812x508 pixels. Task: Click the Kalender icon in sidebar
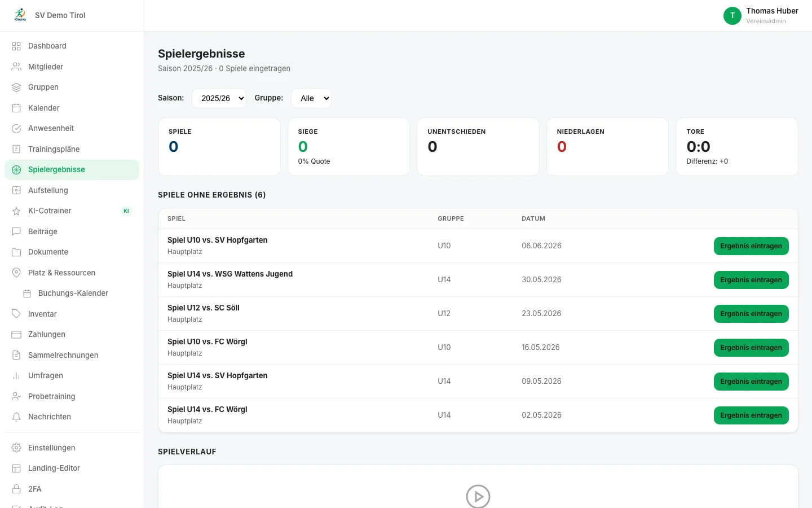(16, 108)
